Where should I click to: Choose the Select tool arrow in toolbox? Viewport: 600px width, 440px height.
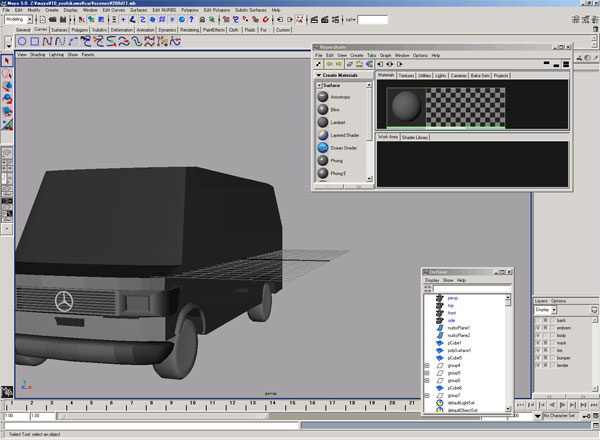tap(7, 61)
